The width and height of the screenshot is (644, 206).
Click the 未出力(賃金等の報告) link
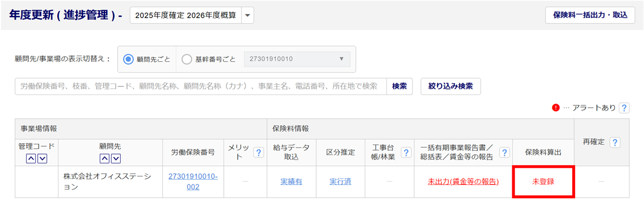point(463,182)
